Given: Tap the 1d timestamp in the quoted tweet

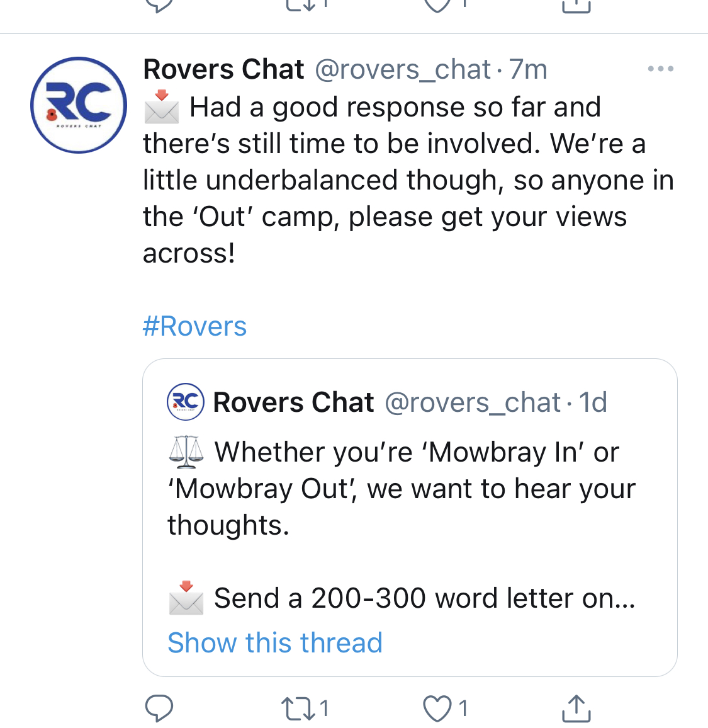Looking at the screenshot, I should 593,402.
